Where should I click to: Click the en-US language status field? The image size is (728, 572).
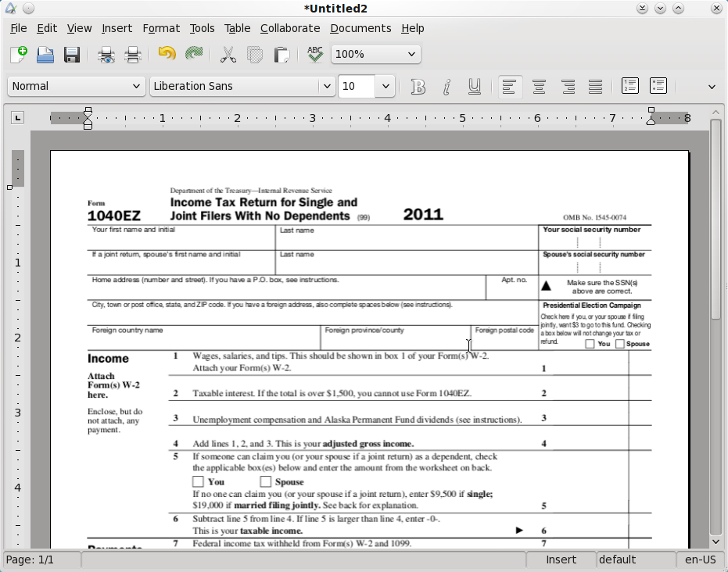pyautogui.click(x=700, y=559)
